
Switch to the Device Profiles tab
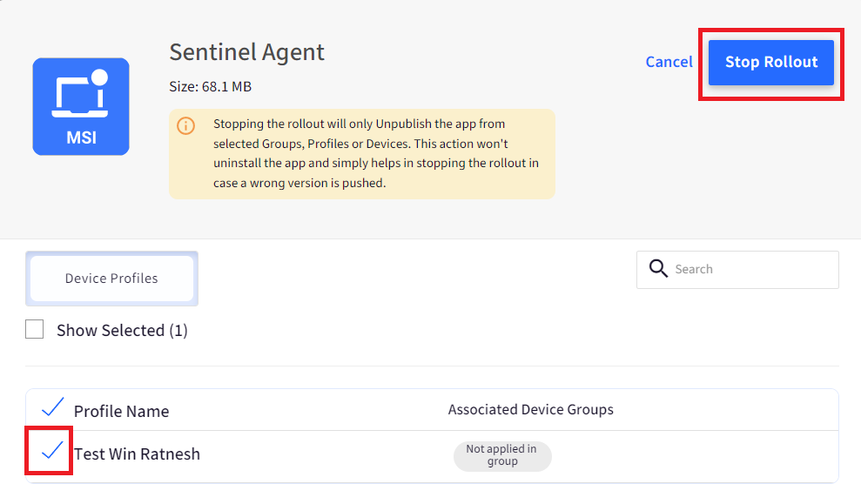click(111, 279)
